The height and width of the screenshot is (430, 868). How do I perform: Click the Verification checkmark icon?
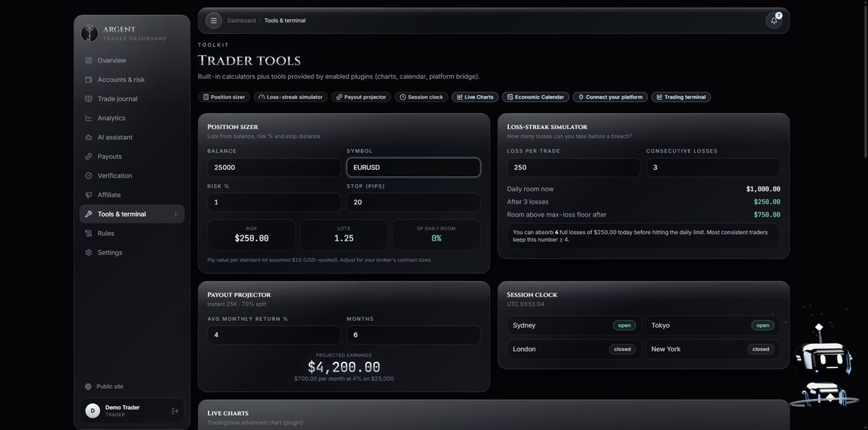89,176
